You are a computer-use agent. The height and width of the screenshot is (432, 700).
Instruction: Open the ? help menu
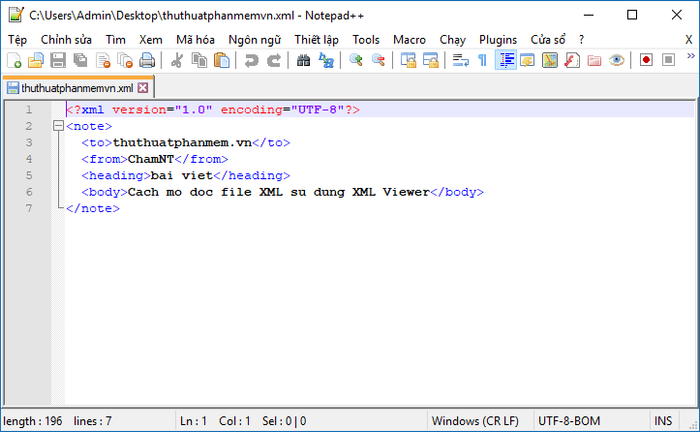581,40
